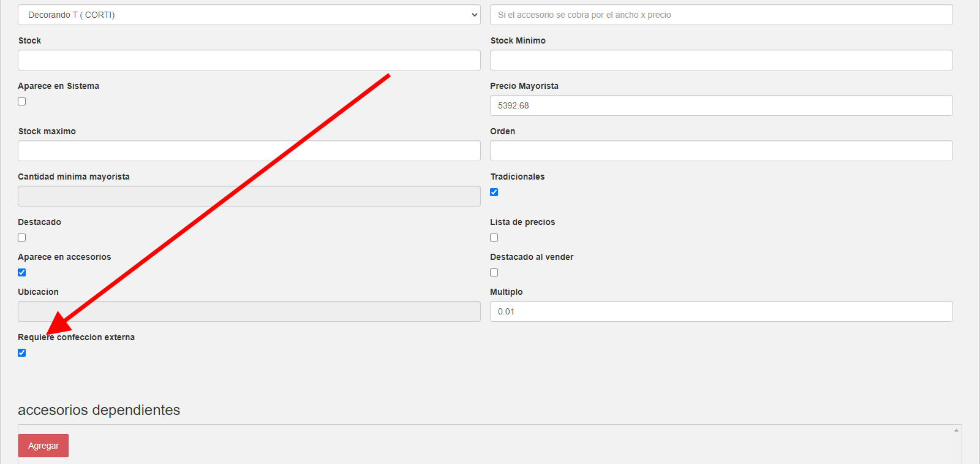Click the Orden input field

pyautogui.click(x=721, y=151)
